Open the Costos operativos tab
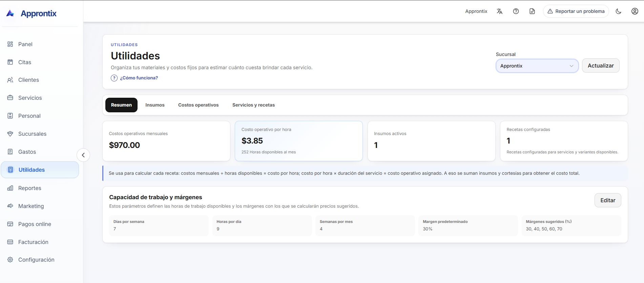The width and height of the screenshot is (644, 283). (x=199, y=105)
